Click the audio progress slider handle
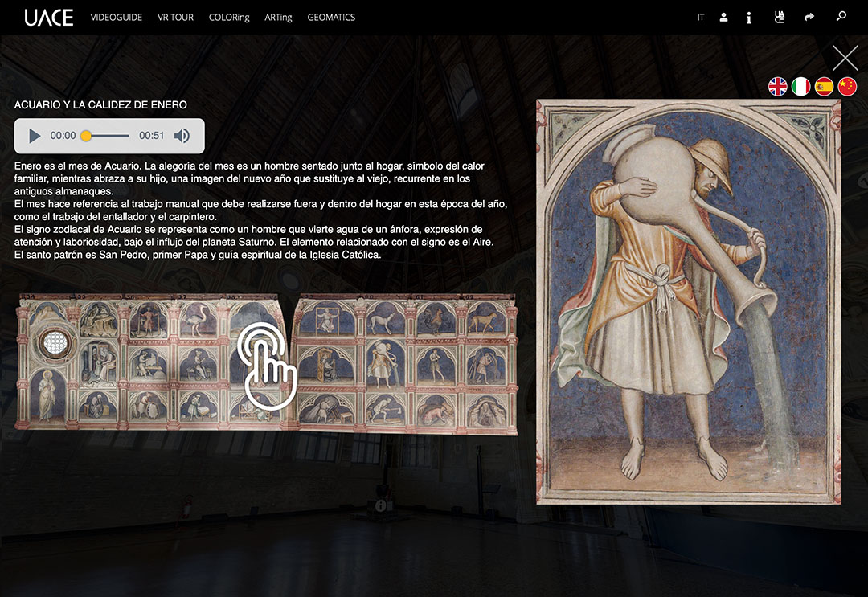The width and height of the screenshot is (868, 597). [x=86, y=136]
